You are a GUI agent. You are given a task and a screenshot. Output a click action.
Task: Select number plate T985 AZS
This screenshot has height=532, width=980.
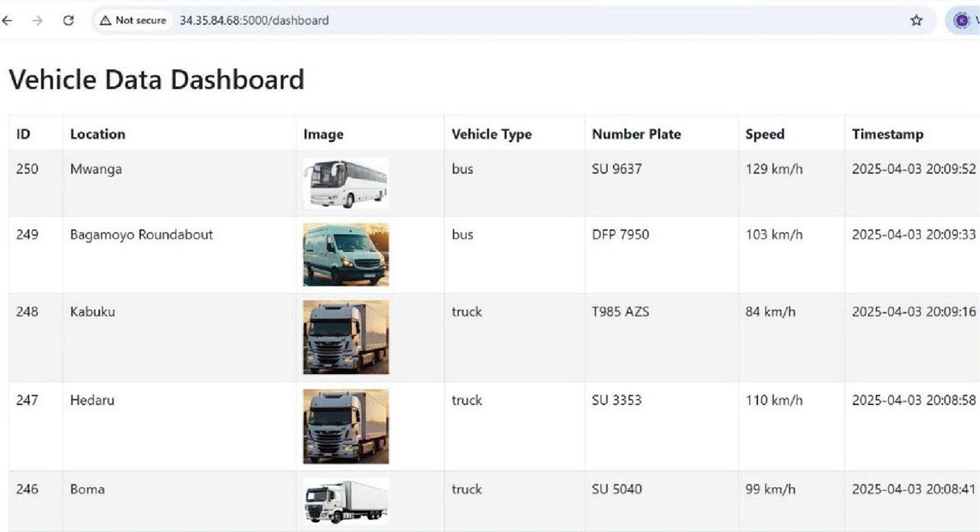point(620,312)
